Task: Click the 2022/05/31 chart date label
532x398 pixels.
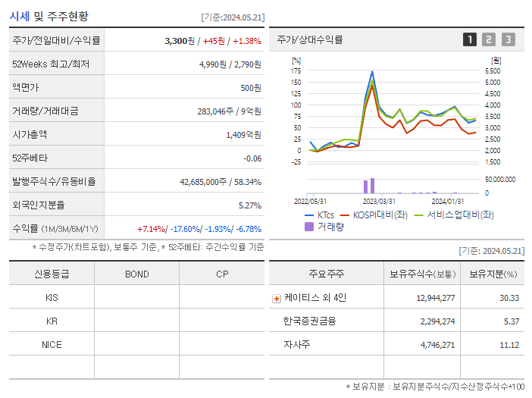Action: click(x=310, y=201)
